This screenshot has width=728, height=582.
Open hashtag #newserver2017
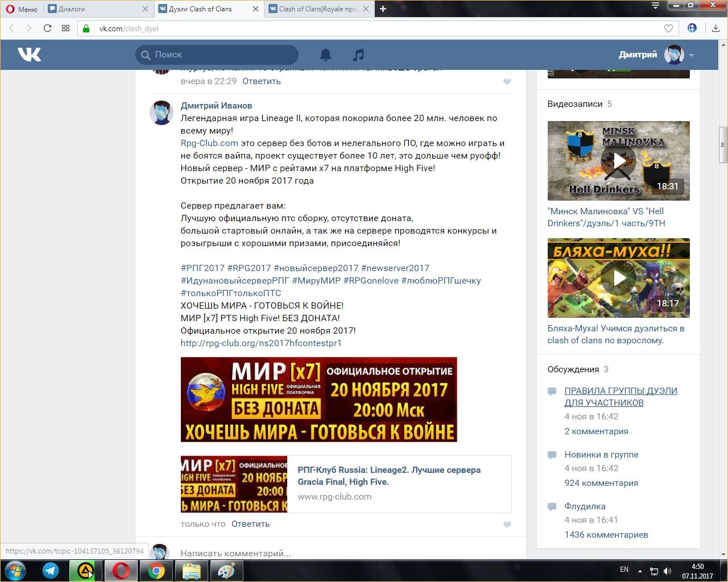pyautogui.click(x=395, y=268)
